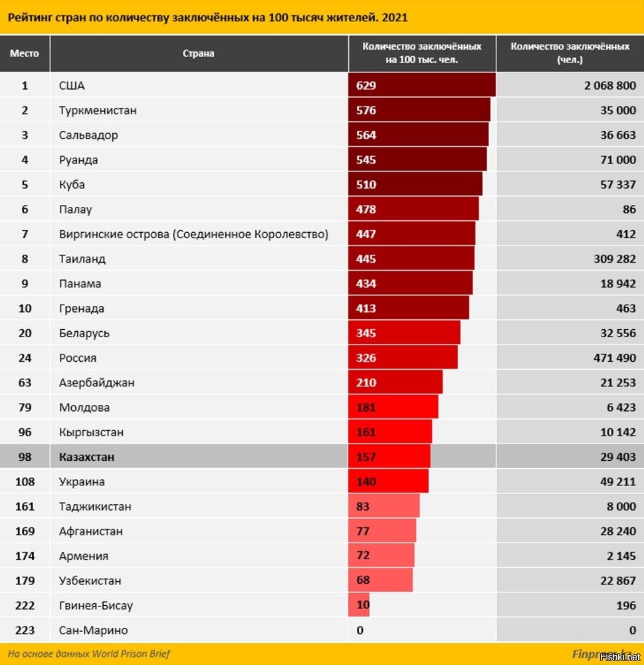
Task: Click the 2 068 800 value
Action: pos(610,86)
